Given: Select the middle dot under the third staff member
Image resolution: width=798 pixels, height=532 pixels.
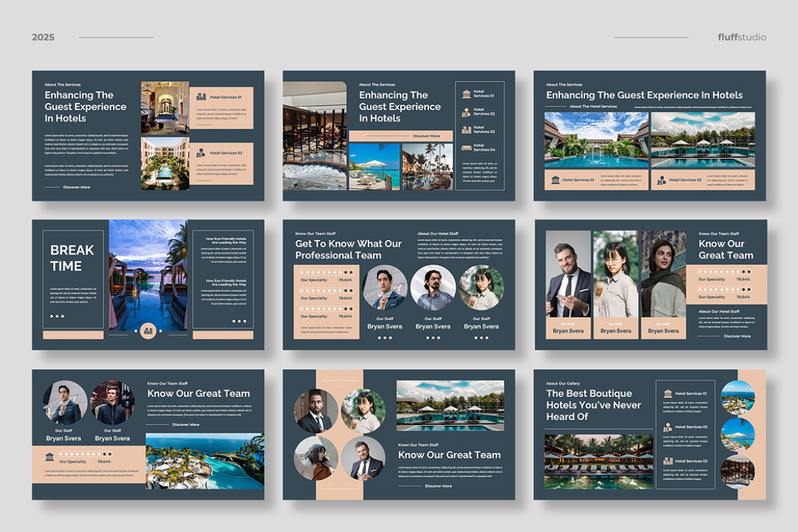Looking at the screenshot, I should 481,338.
